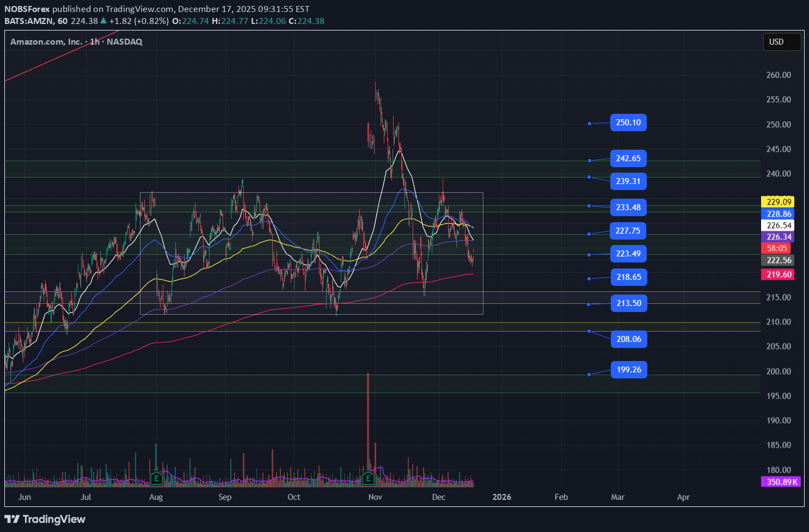809x532 pixels.
Task: Open the USD currency selector
Action: coord(782,42)
